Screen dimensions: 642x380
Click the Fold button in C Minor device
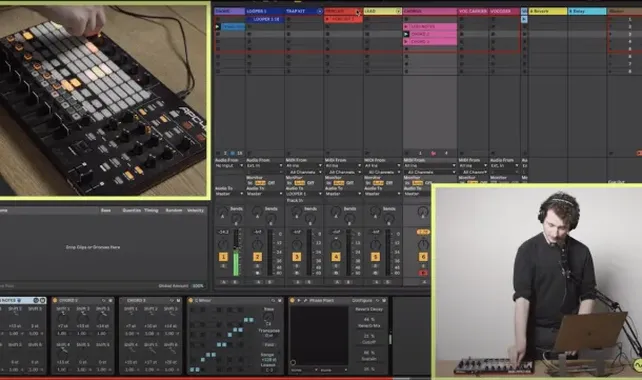[269, 345]
